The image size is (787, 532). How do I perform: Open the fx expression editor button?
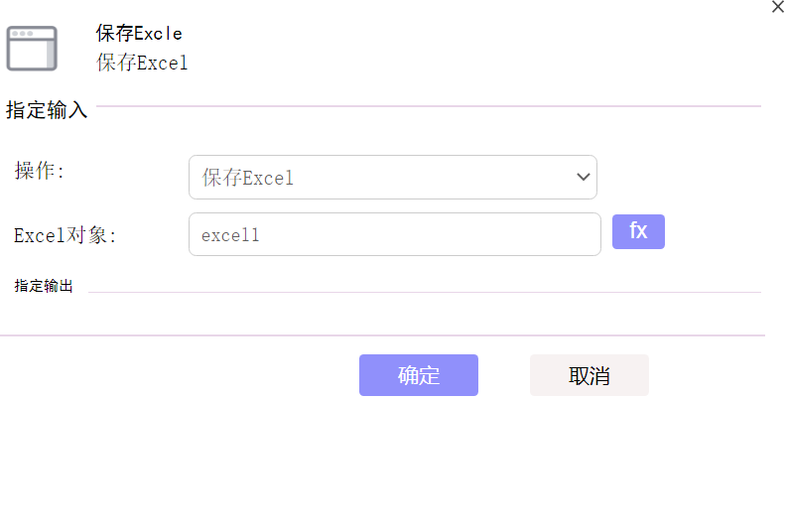click(638, 231)
